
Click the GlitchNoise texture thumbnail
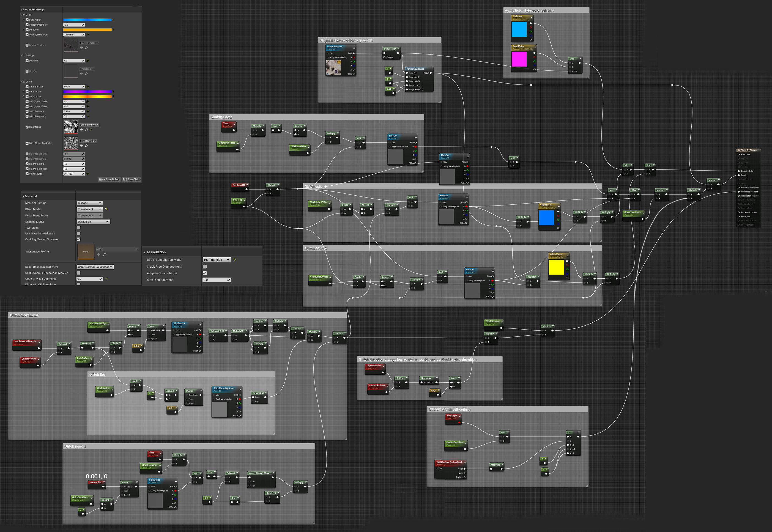click(x=71, y=127)
